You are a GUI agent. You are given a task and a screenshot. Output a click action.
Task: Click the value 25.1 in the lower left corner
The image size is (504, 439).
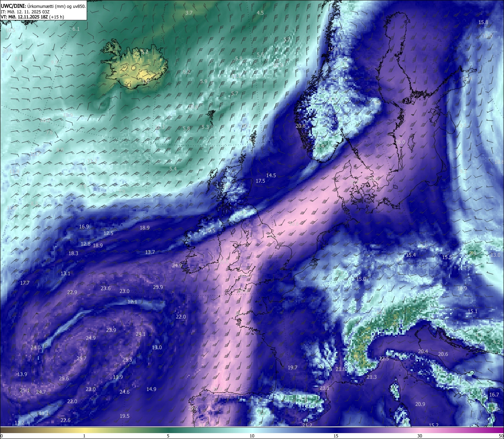[25, 390]
